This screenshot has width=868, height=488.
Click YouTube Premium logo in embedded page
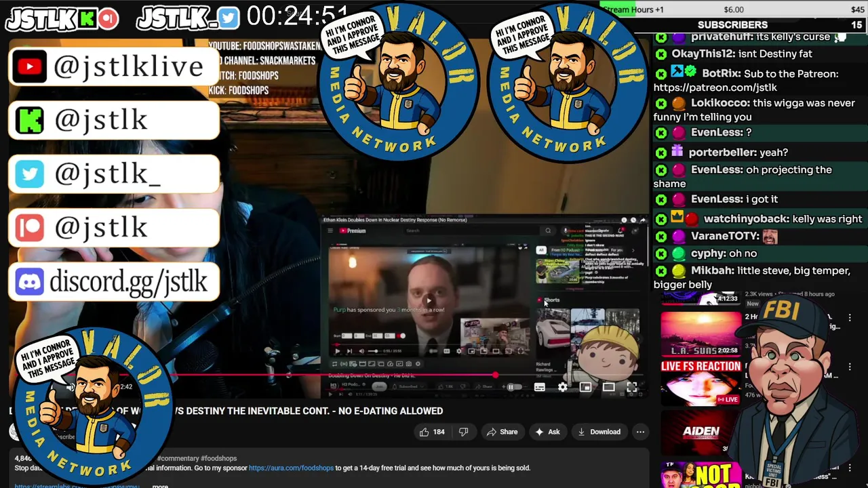tap(353, 230)
